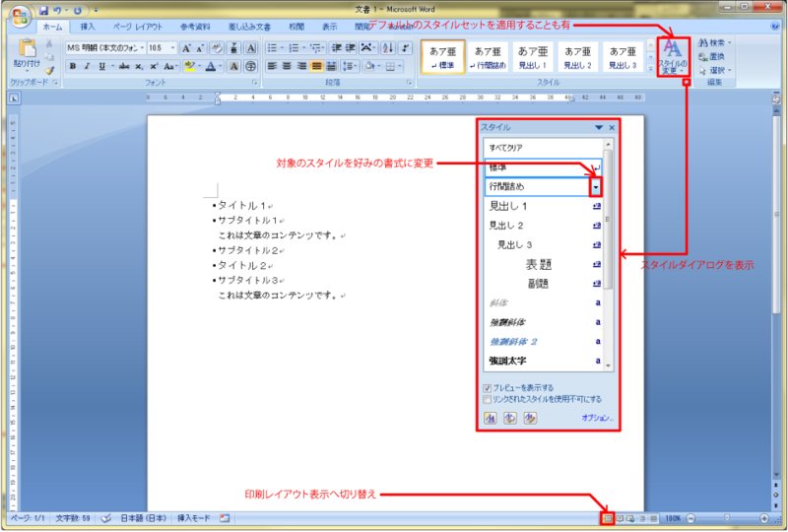Open the ページレイアウト tab
This screenshot has height=532, width=788.
(x=137, y=27)
